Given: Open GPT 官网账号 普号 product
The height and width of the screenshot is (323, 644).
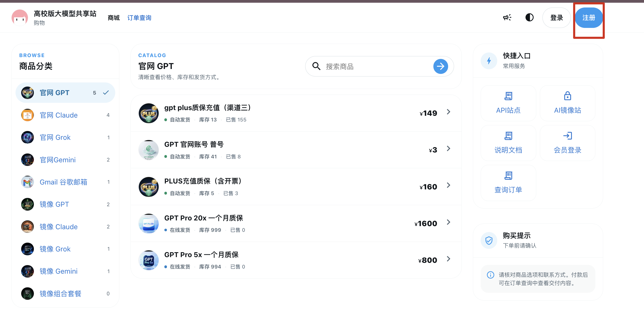Looking at the screenshot, I should coord(296,150).
